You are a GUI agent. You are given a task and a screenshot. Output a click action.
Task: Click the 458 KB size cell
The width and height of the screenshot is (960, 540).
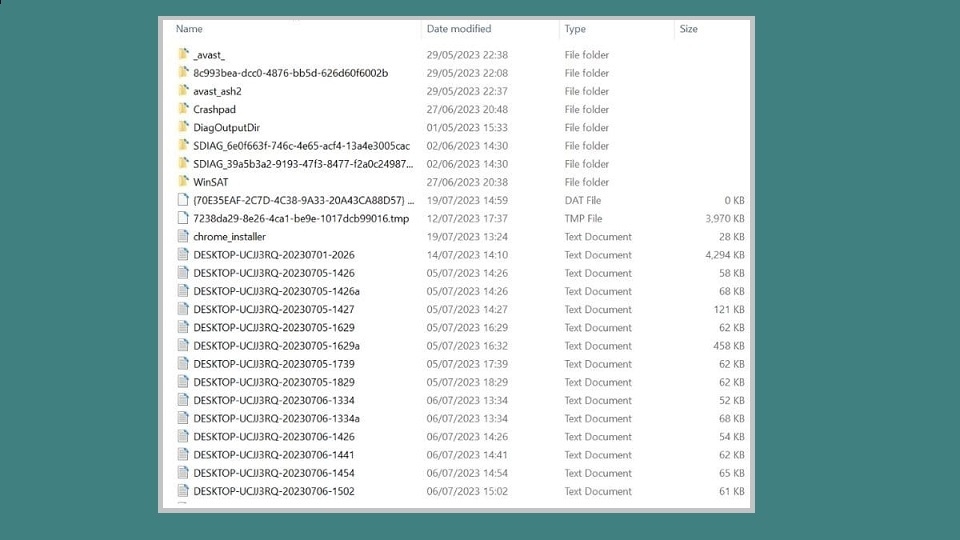729,346
